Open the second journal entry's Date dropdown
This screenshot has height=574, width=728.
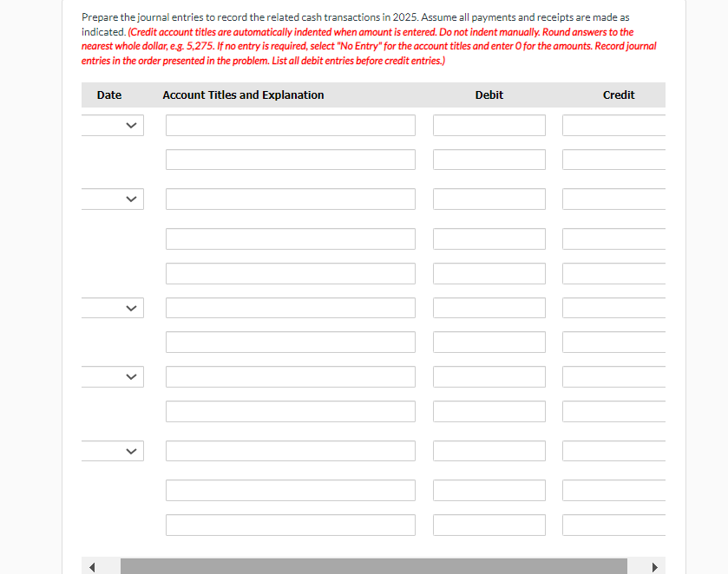click(113, 199)
